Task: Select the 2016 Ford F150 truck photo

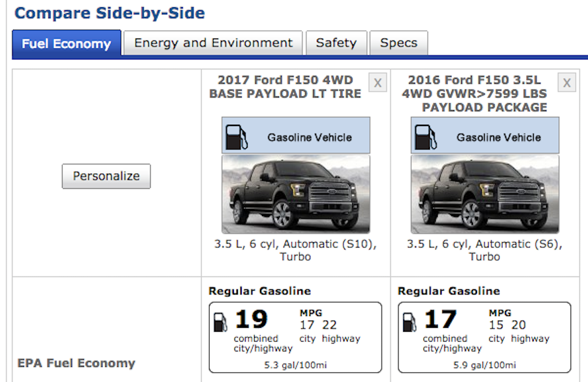Action: click(x=485, y=194)
